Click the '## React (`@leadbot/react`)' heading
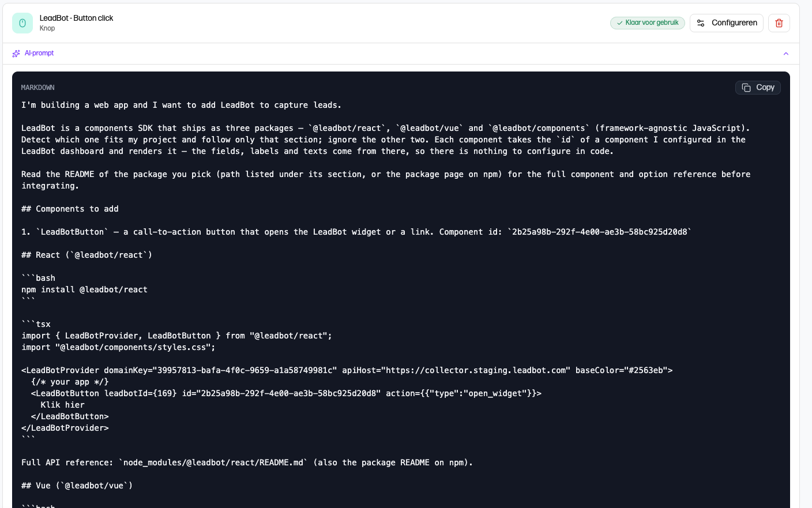This screenshot has height=508, width=812. pos(87,255)
